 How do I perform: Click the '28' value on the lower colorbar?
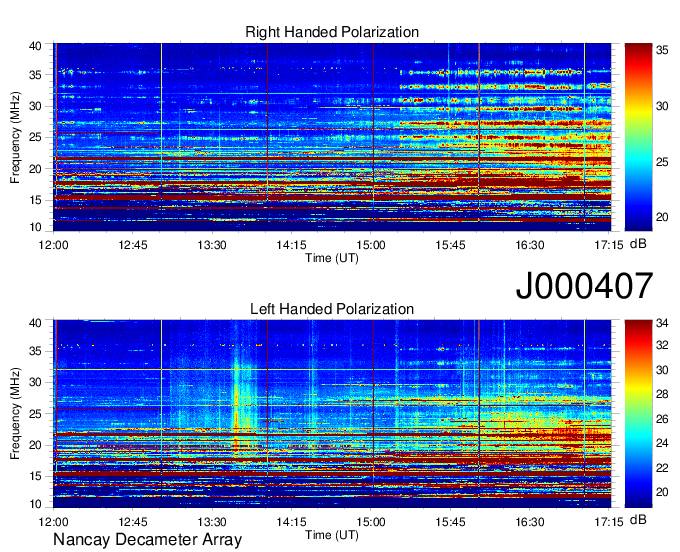pyautogui.click(x=662, y=394)
